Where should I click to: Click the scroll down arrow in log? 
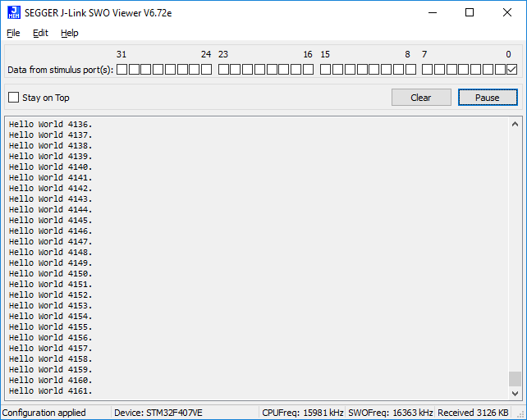pyautogui.click(x=515, y=391)
